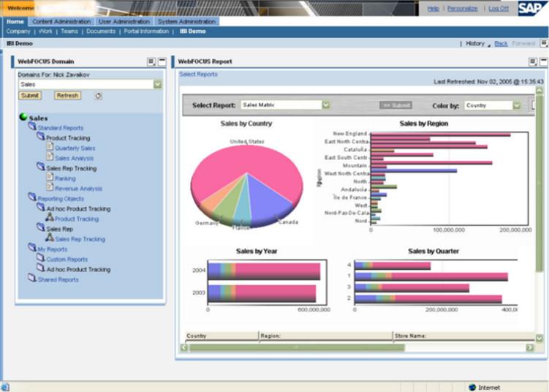
Task: Click the horizontal scrollbar left arrow
Action: point(183,347)
